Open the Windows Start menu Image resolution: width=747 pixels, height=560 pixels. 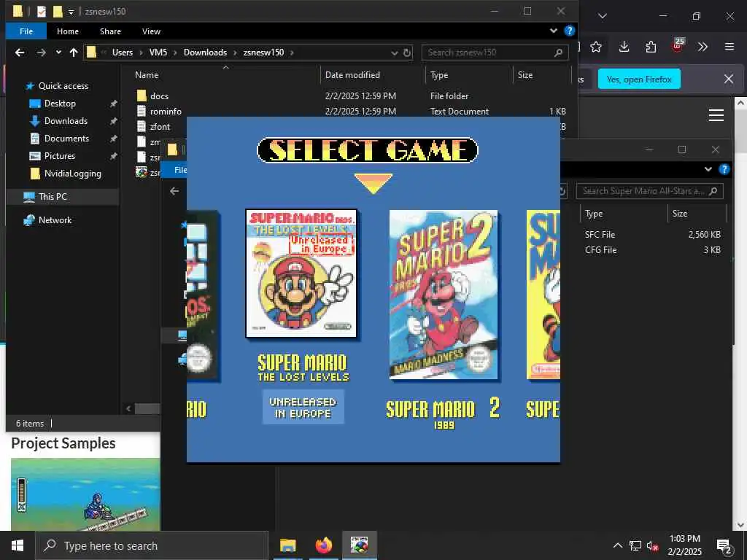pyautogui.click(x=18, y=545)
